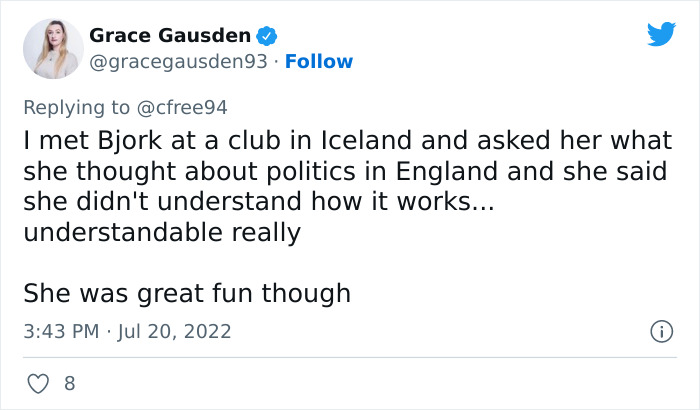700x410 pixels.
Task: Click the Grace Gausden display name
Action: pyautogui.click(x=169, y=36)
